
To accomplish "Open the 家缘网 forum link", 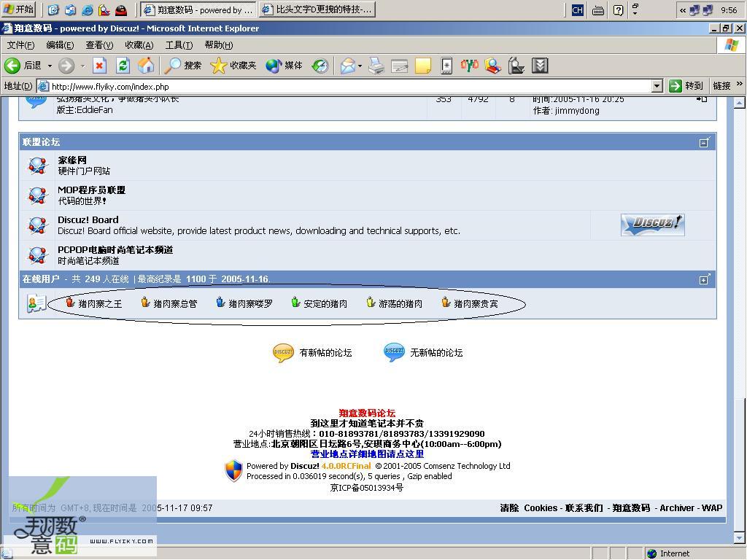I will pos(72,160).
